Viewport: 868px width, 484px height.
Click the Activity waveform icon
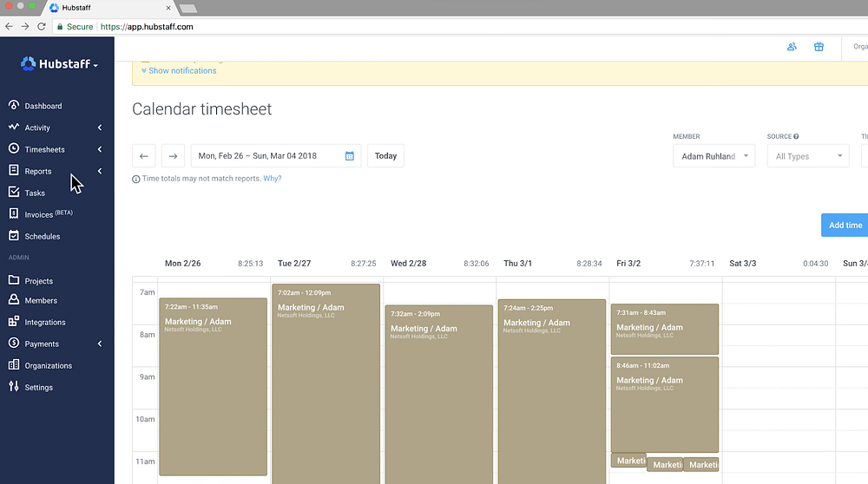[14, 127]
